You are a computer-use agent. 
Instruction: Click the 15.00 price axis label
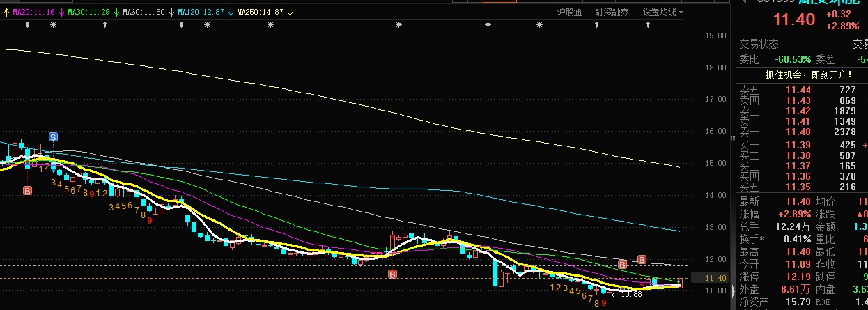715,163
